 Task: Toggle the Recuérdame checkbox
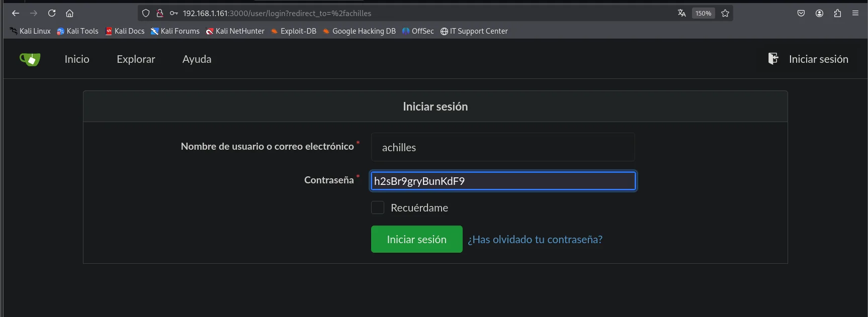click(x=378, y=207)
